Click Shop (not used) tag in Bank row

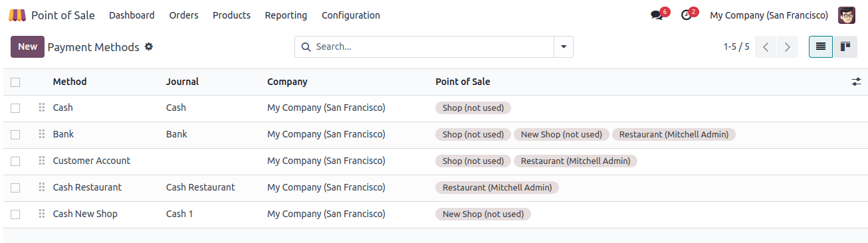coord(473,134)
